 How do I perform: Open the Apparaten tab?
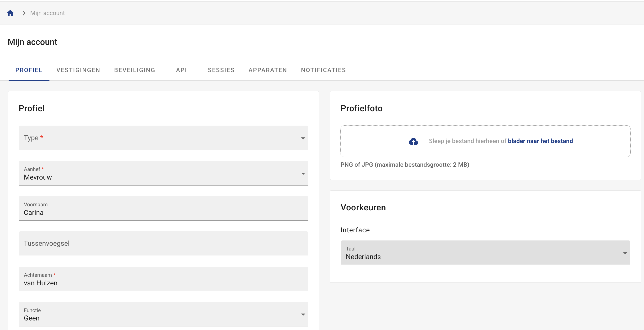point(268,70)
